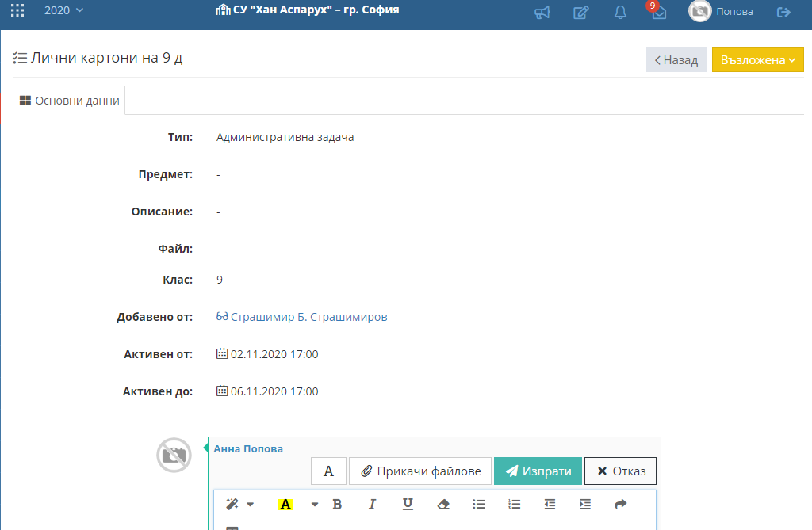Toggle italic formatting

click(372, 504)
